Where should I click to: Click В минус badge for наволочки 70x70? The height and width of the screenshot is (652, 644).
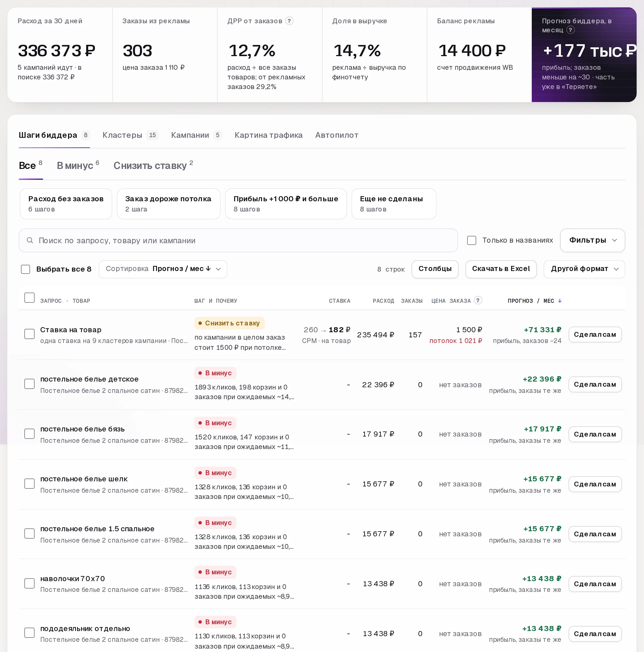pos(215,572)
